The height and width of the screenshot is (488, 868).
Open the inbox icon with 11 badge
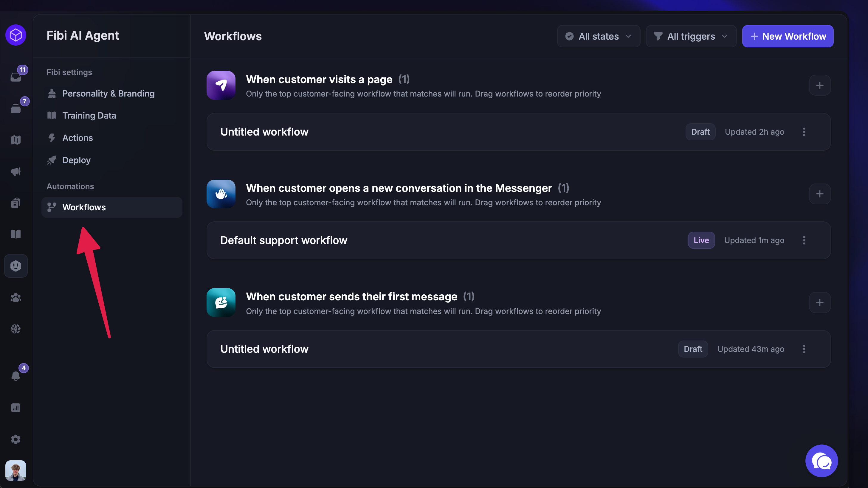coord(16,77)
